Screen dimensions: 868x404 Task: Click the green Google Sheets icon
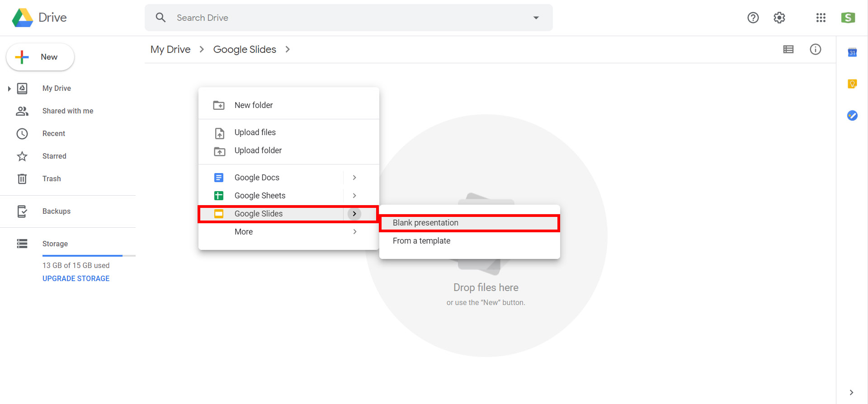(x=219, y=196)
